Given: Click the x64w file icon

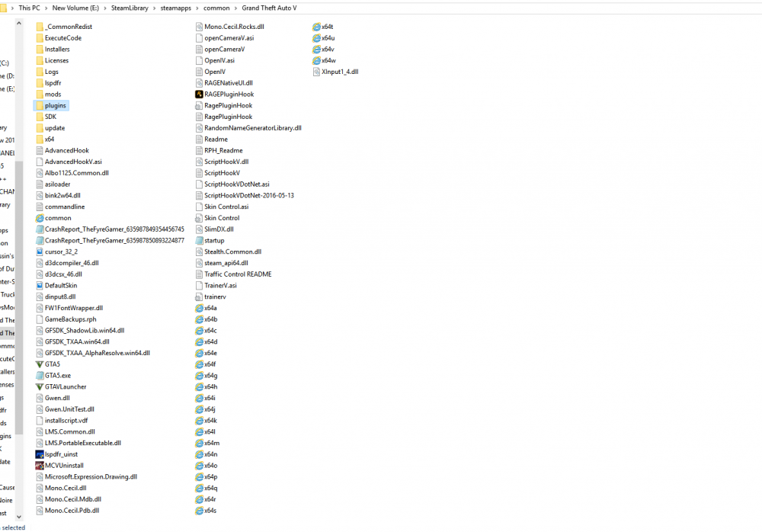Looking at the screenshot, I should pos(316,61).
